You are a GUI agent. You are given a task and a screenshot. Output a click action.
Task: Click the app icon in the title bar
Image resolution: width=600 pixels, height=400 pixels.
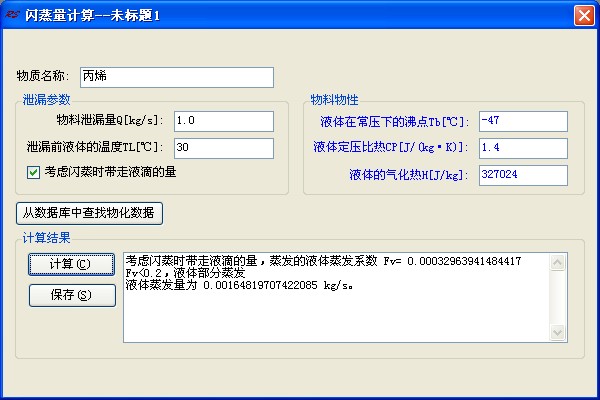[x=12, y=15]
